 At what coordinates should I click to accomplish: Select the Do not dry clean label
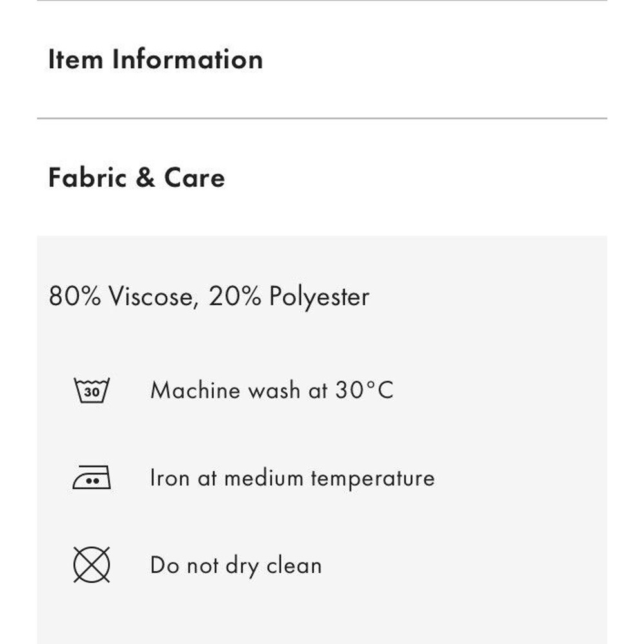pyautogui.click(x=236, y=565)
